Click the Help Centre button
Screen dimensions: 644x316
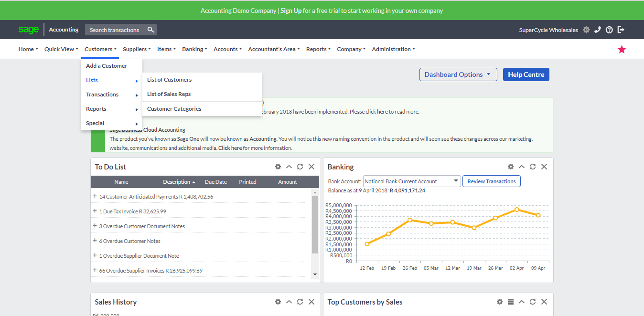coord(526,74)
